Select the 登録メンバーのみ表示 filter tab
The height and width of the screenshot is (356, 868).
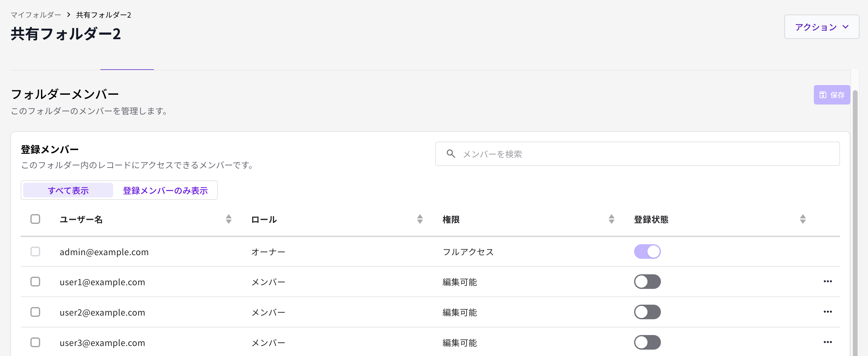click(x=165, y=190)
